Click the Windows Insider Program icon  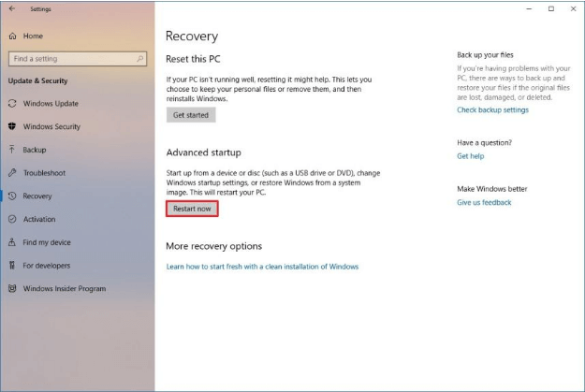(12, 288)
